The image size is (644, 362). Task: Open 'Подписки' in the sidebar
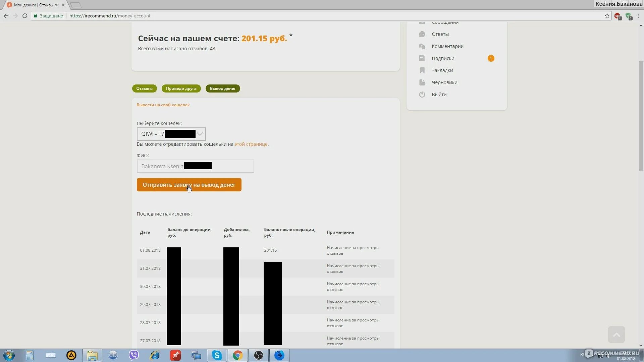click(443, 58)
